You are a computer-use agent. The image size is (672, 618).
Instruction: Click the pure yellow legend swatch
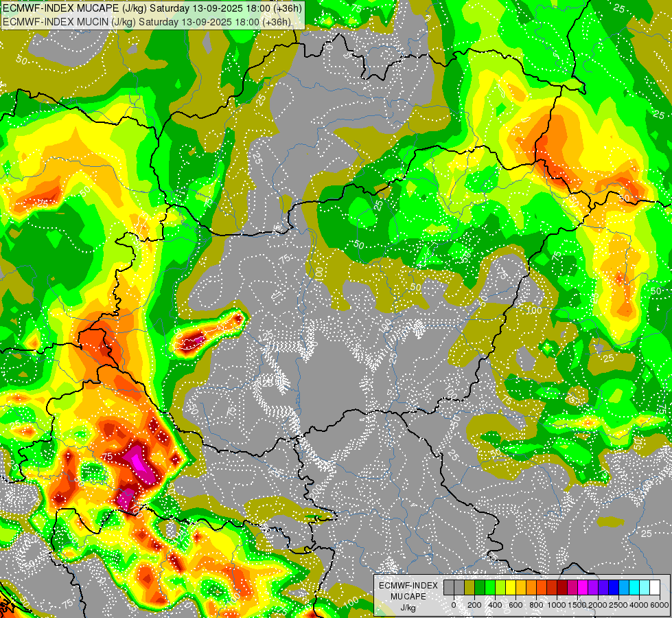point(511,588)
